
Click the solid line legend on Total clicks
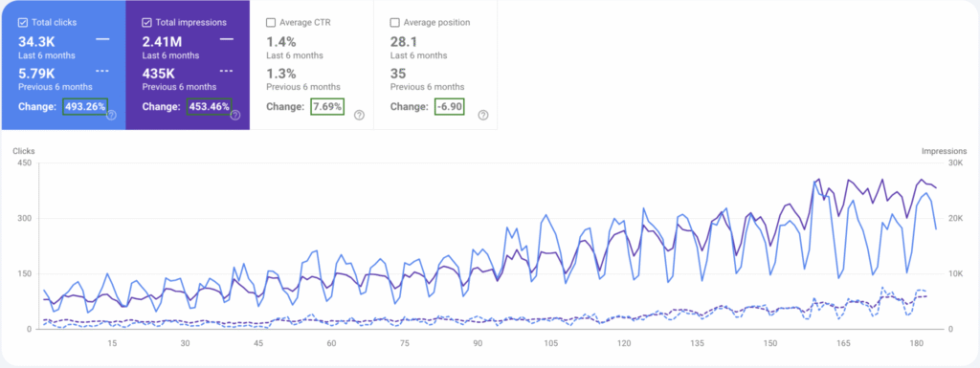tap(102, 38)
